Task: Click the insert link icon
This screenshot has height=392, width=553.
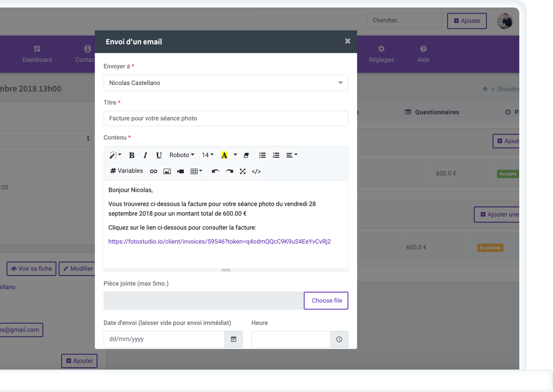Action: (x=153, y=172)
